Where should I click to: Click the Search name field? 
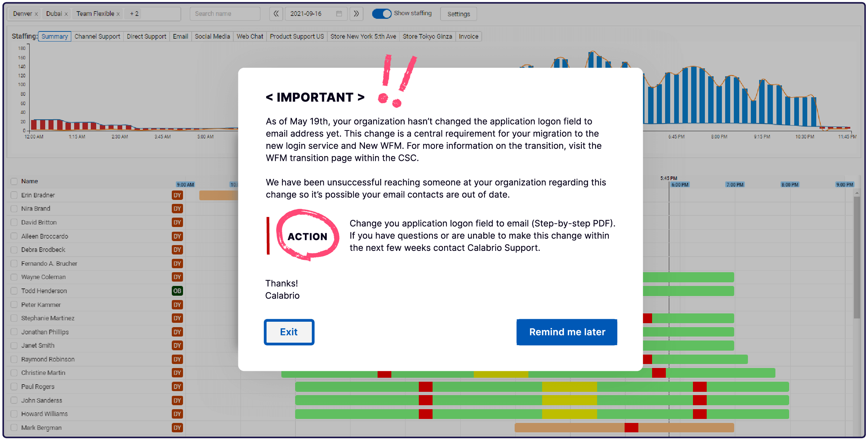click(225, 14)
